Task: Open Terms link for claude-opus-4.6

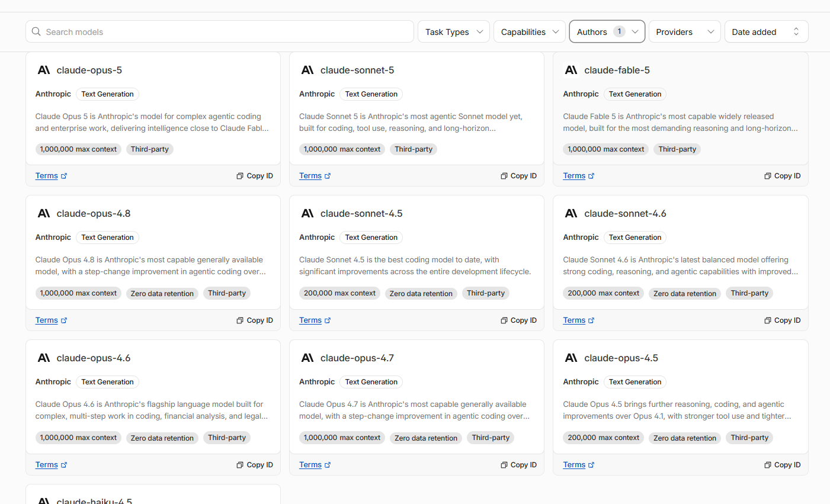Action: click(51, 465)
